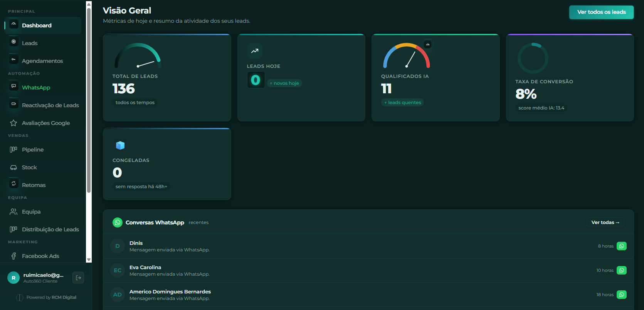The width and height of the screenshot is (644, 310).
Task: Open Distribuição de Leads
Action: point(43,229)
